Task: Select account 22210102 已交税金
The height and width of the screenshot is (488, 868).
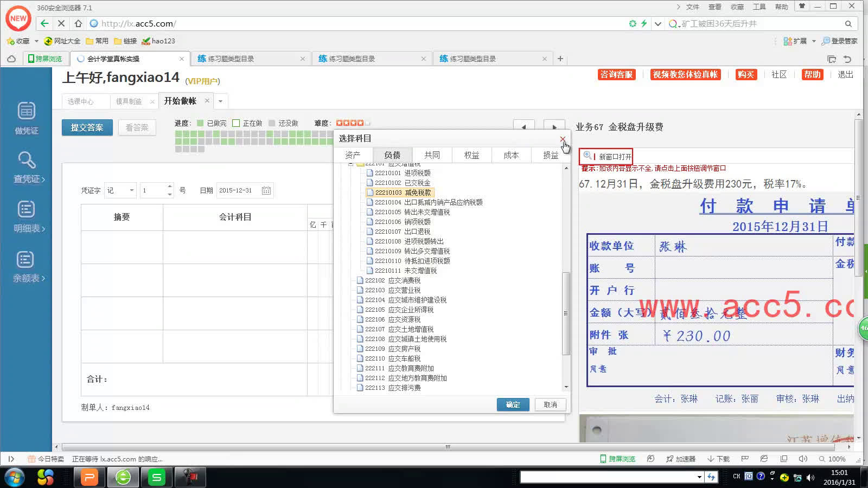Action: click(403, 183)
